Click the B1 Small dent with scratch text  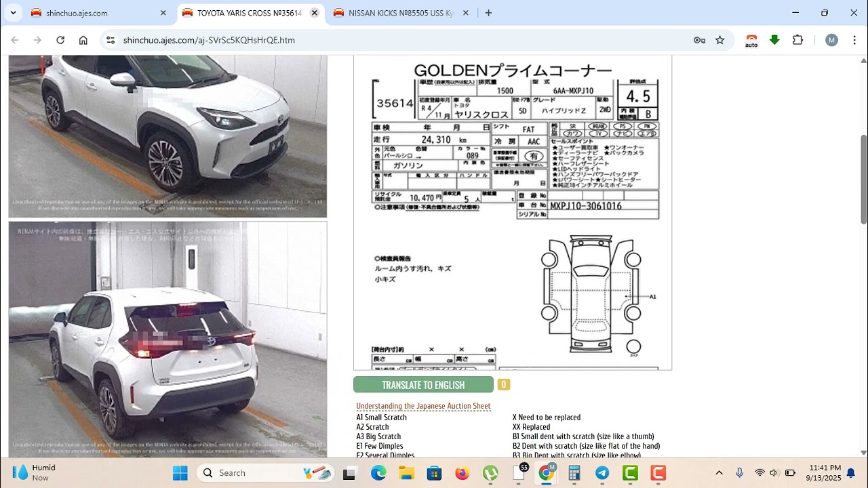pyautogui.click(x=583, y=436)
